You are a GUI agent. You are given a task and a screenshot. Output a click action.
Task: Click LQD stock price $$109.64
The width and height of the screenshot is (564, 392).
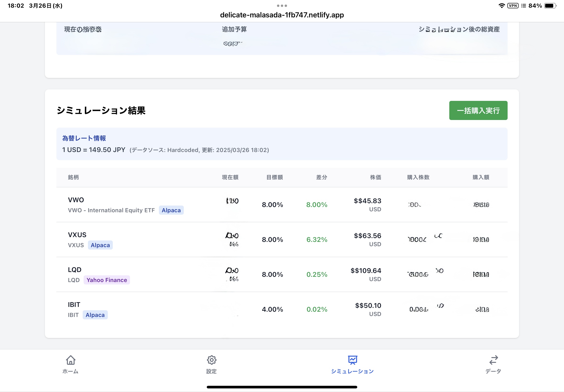[x=366, y=271]
